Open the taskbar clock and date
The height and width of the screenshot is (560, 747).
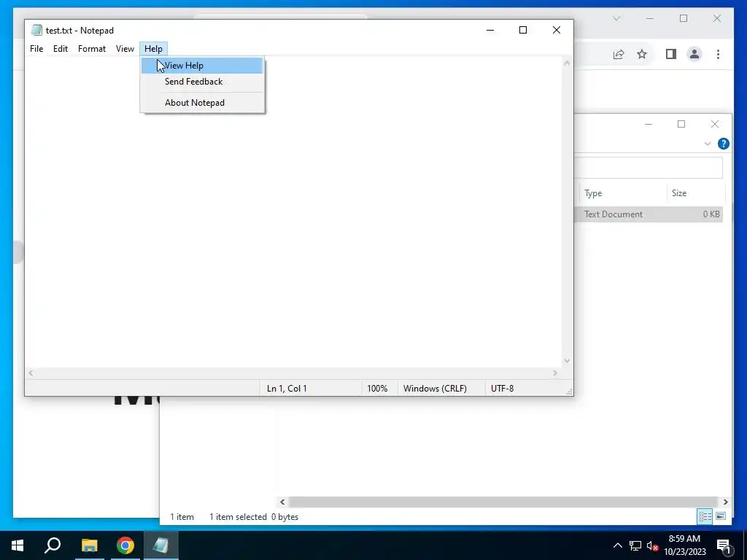tap(684, 545)
